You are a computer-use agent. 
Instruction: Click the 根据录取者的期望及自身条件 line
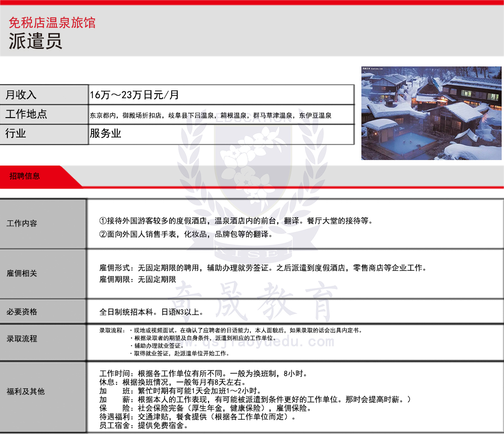pos(203,338)
